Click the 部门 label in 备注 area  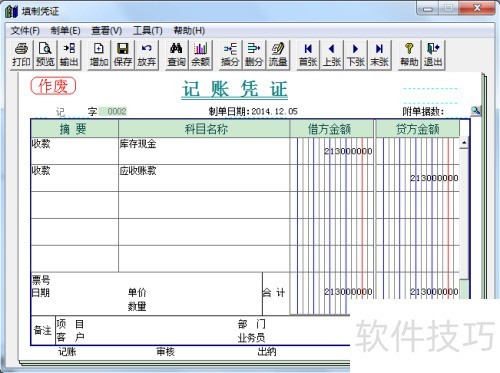(252, 324)
